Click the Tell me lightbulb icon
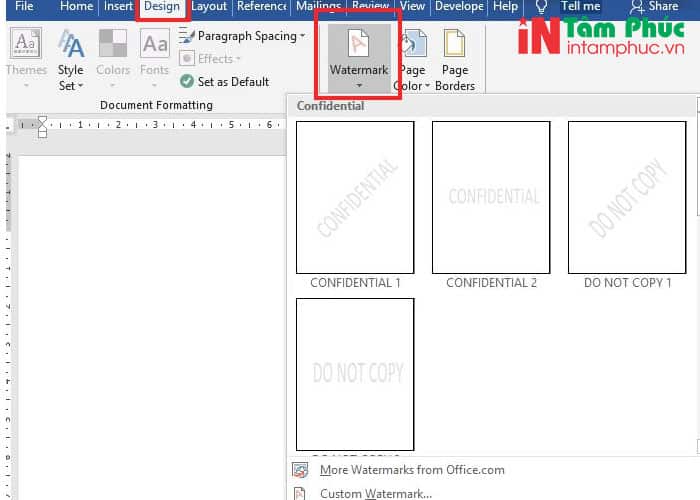 click(542, 7)
